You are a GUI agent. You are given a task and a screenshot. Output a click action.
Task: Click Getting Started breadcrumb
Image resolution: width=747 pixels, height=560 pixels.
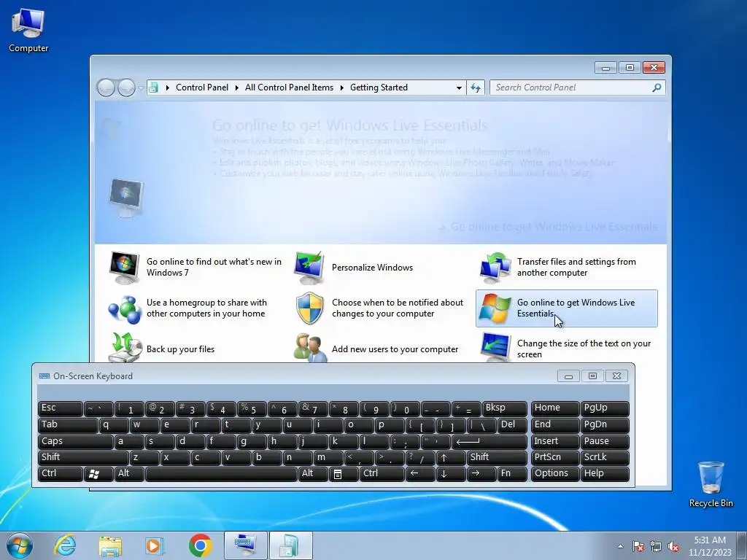[379, 87]
